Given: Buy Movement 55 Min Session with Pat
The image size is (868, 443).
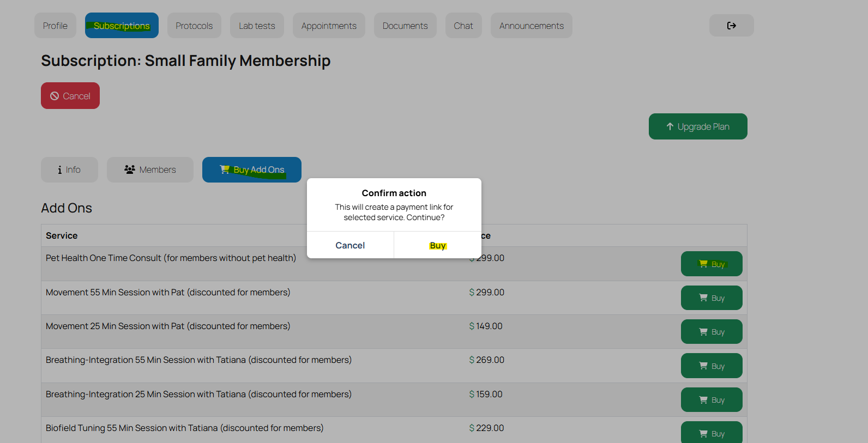Looking at the screenshot, I should coord(711,298).
